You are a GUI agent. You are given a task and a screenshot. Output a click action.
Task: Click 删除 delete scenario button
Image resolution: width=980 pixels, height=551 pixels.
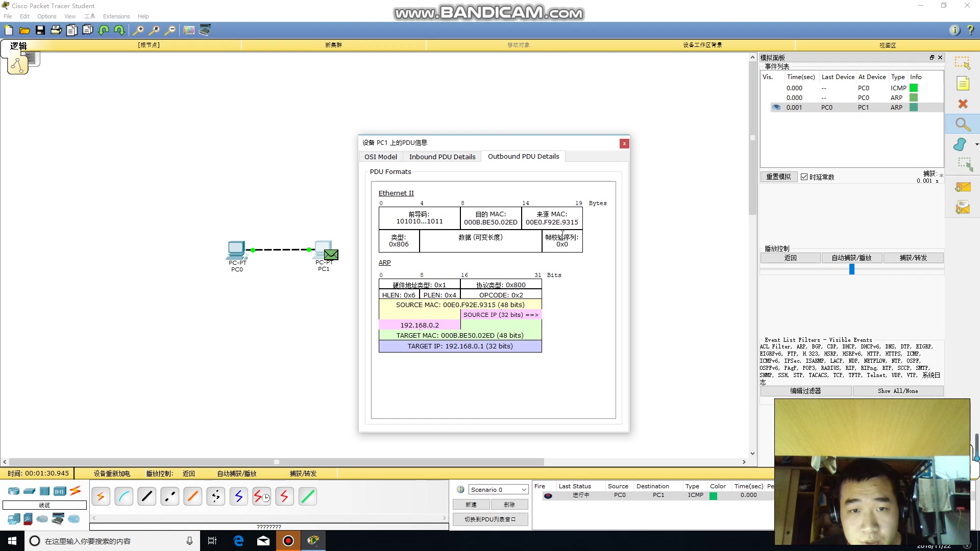click(509, 505)
